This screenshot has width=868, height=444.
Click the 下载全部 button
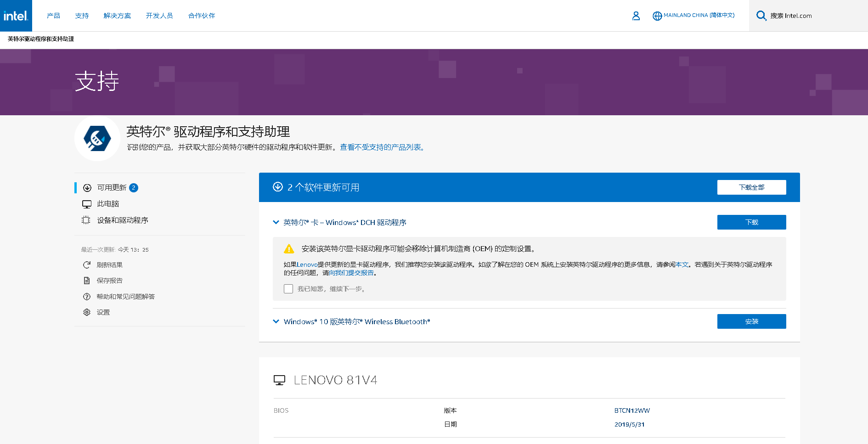point(752,187)
